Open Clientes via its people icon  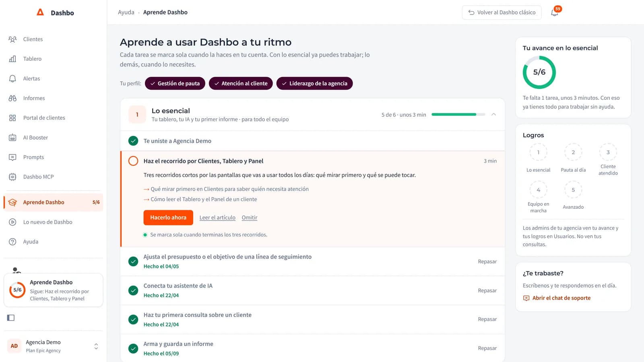[12, 39]
